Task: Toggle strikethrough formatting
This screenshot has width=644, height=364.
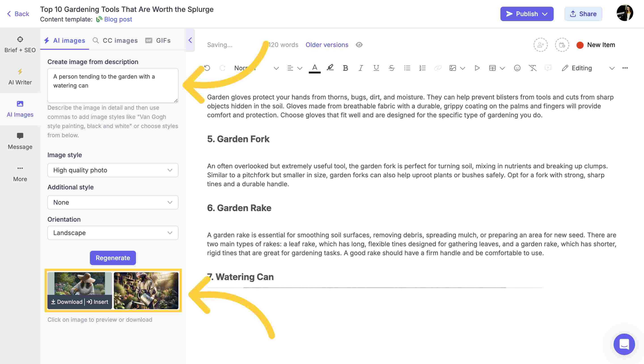Action: click(392, 68)
